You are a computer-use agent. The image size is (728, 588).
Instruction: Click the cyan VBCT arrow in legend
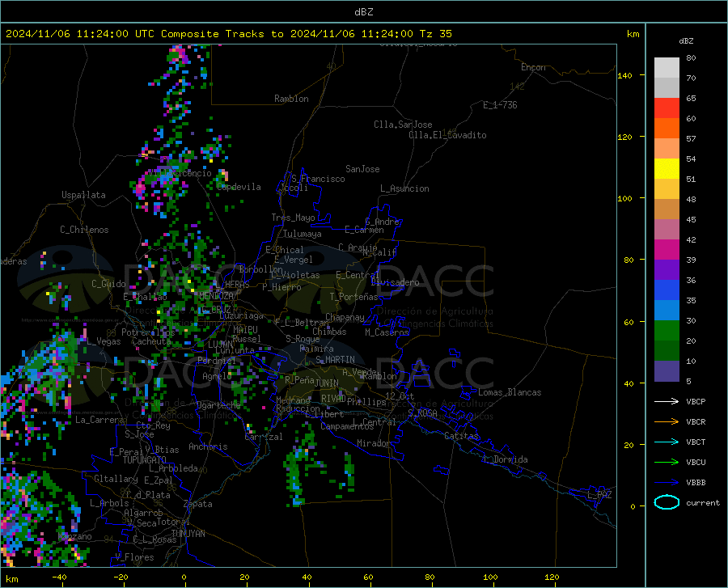coord(667,442)
